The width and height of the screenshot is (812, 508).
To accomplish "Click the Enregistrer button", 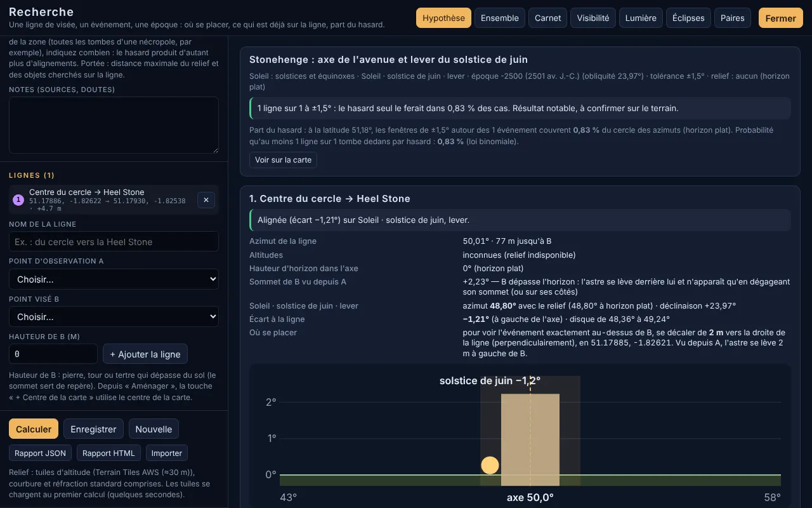I will tap(93, 429).
